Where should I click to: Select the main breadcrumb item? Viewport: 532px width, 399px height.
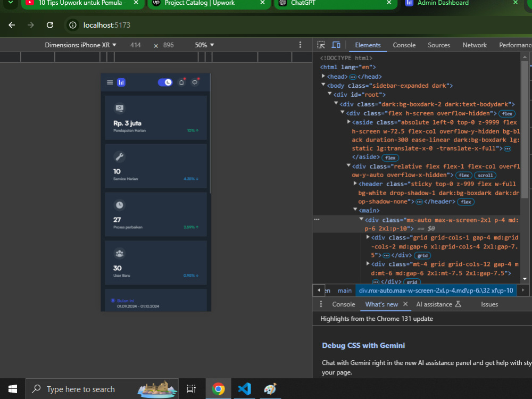click(x=344, y=290)
